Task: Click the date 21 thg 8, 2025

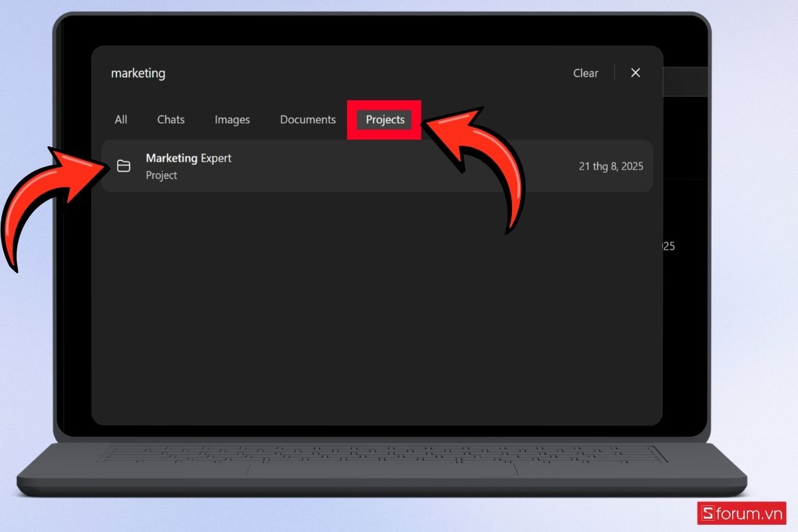Action: click(x=611, y=166)
